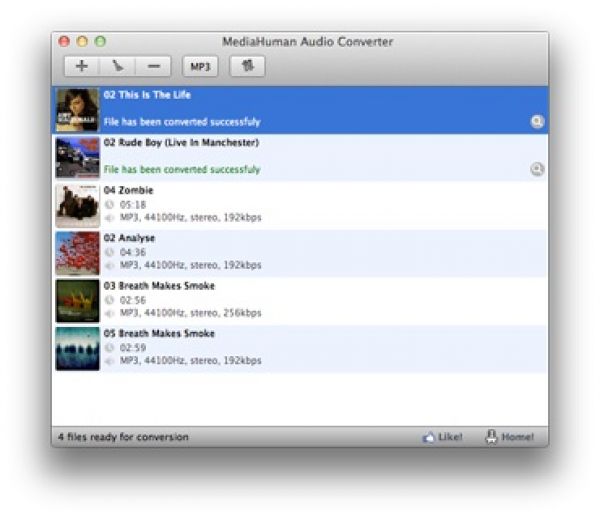This screenshot has width=600, height=518.
Task: Click the 256kbps format info line
Action: click(191, 313)
